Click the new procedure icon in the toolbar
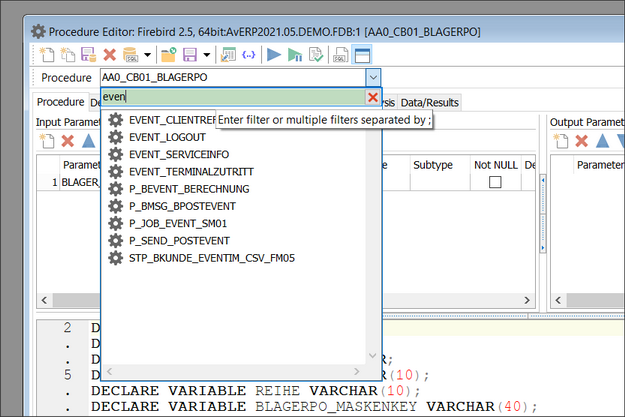The height and width of the screenshot is (417, 625). point(47,54)
